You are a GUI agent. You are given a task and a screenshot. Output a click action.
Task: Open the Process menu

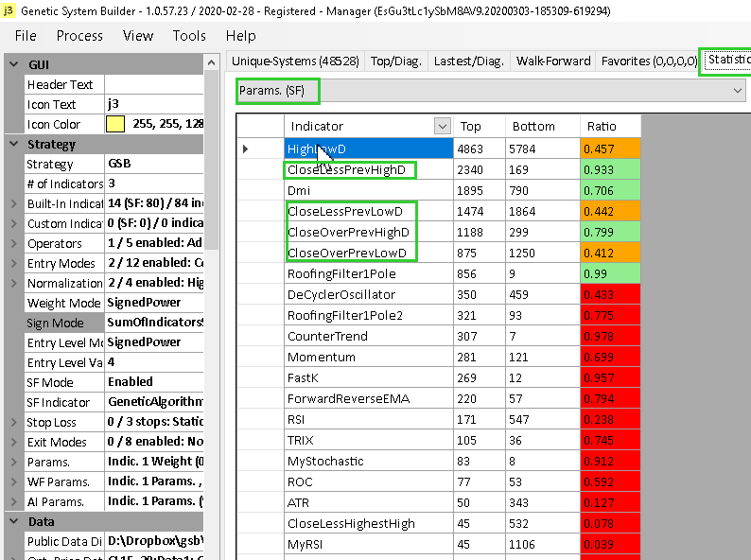click(x=79, y=36)
